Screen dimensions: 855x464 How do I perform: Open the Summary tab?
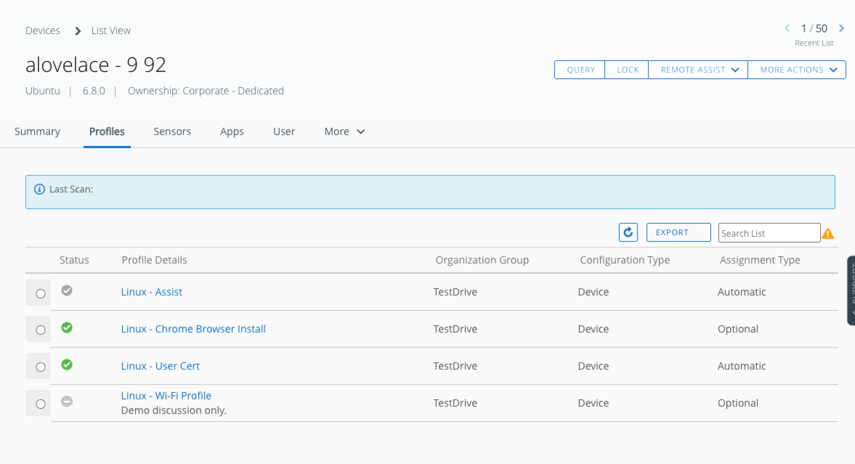37,132
